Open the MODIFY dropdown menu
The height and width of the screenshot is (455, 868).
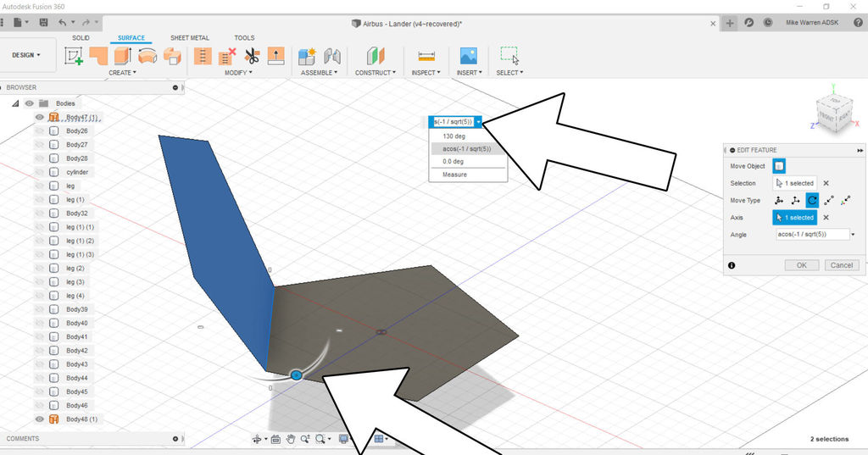(x=238, y=73)
